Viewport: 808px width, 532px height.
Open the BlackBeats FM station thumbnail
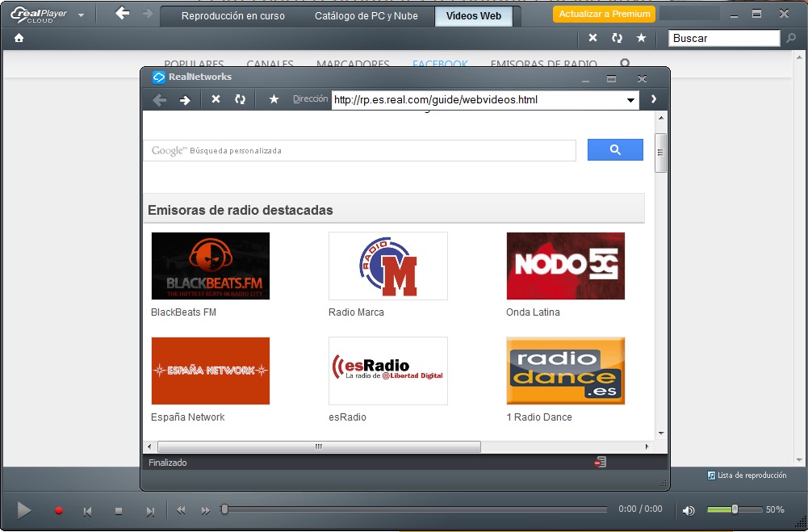[210, 266]
